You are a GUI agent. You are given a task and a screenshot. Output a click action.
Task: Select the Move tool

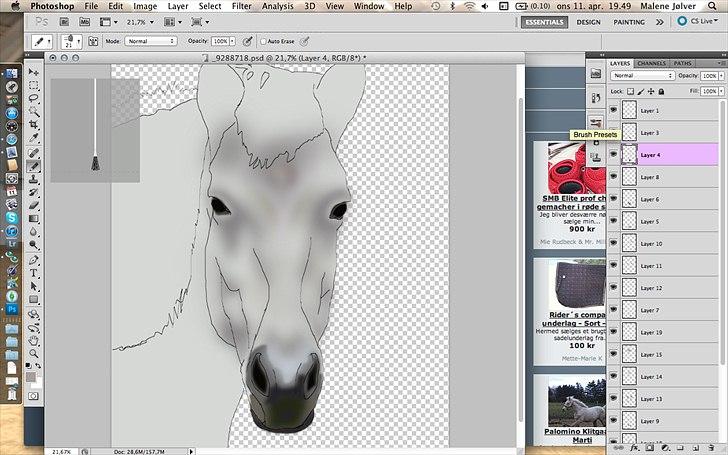[34, 73]
